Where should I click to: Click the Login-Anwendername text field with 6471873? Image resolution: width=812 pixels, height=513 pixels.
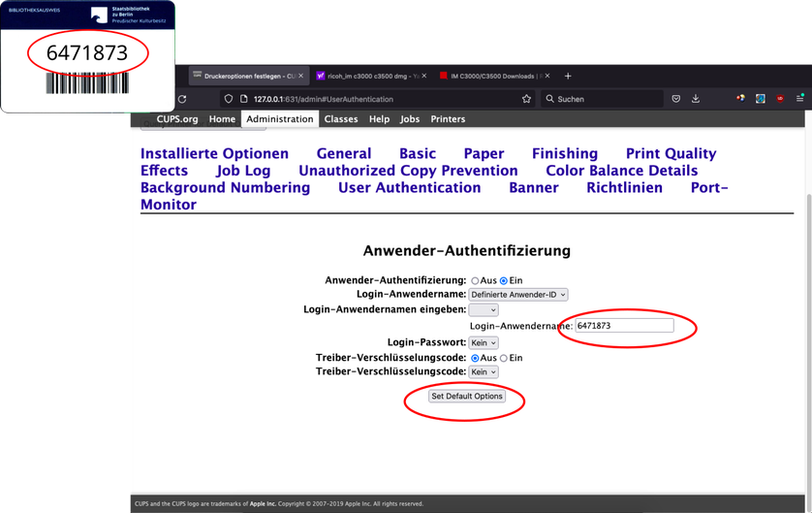[x=625, y=326]
